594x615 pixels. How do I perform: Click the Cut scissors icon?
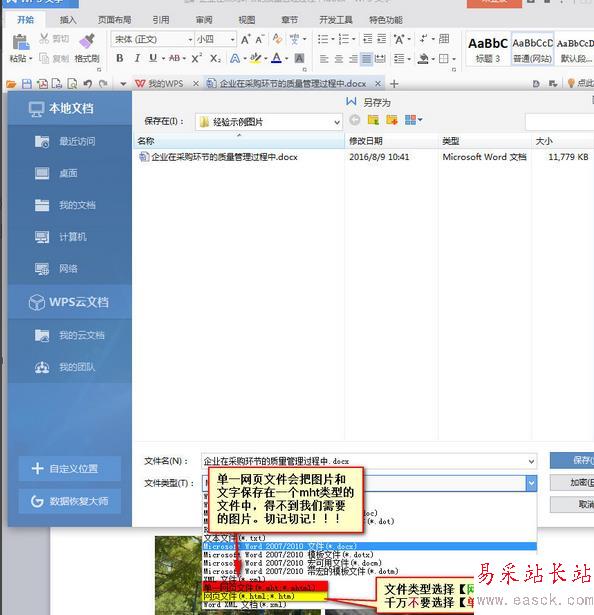pos(44,38)
